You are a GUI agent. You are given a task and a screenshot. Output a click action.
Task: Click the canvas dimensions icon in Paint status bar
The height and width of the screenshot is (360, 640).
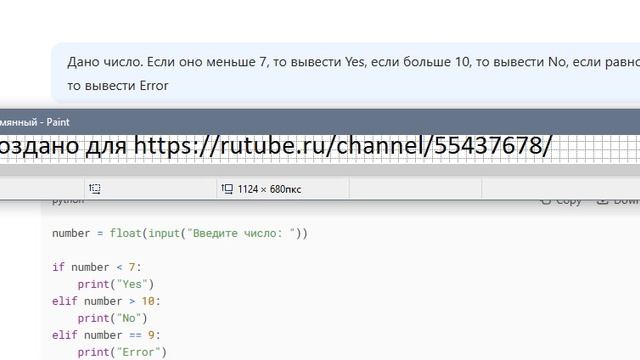[227, 189]
